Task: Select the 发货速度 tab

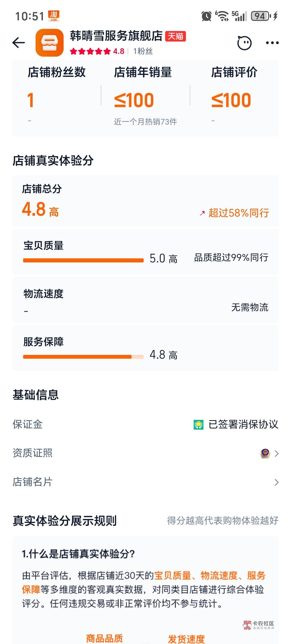Action: 186,639
